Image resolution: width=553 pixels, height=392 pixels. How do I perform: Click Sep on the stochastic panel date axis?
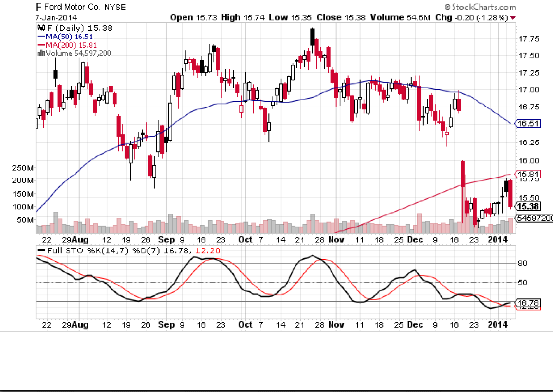[166, 325]
